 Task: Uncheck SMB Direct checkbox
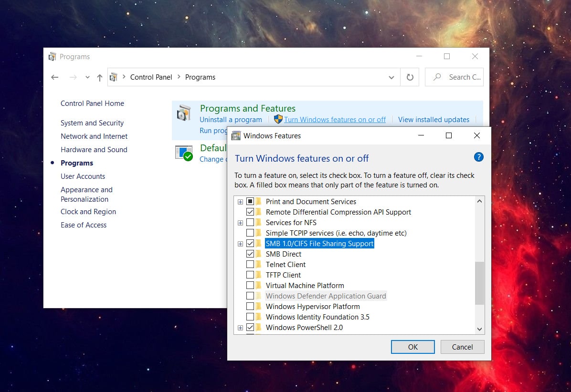point(250,254)
